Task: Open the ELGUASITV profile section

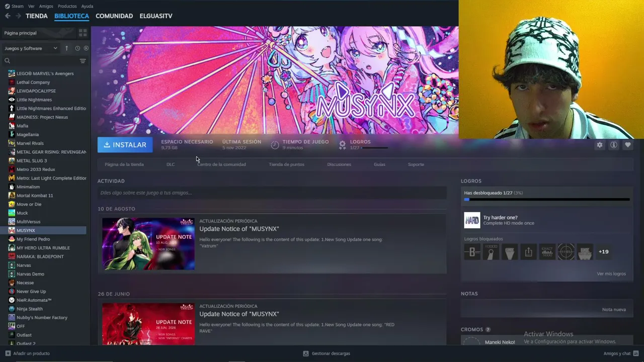Action: [x=156, y=16]
